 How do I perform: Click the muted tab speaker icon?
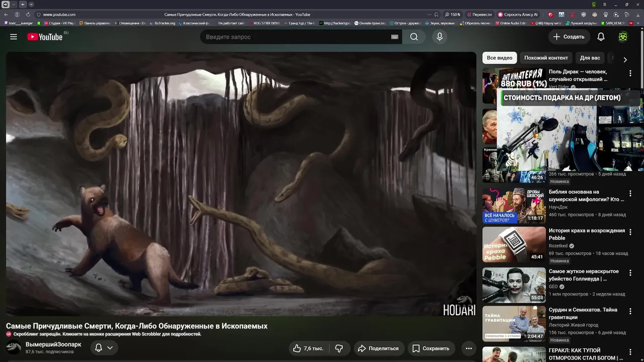click(x=23, y=5)
